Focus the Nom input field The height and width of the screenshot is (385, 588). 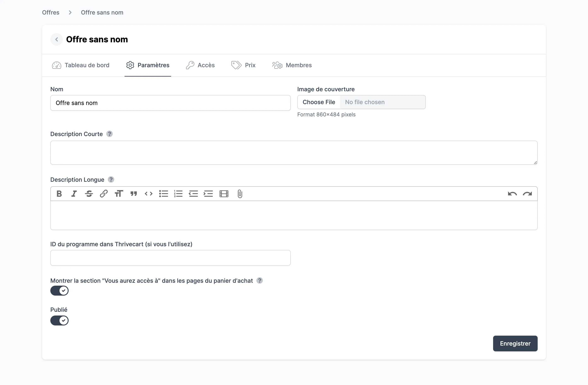(171, 103)
